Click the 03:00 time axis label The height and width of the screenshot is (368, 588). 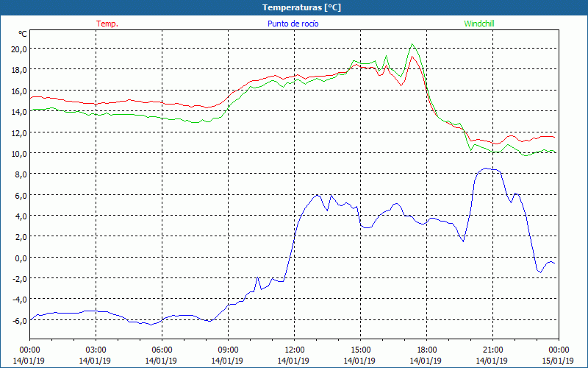(x=96, y=350)
